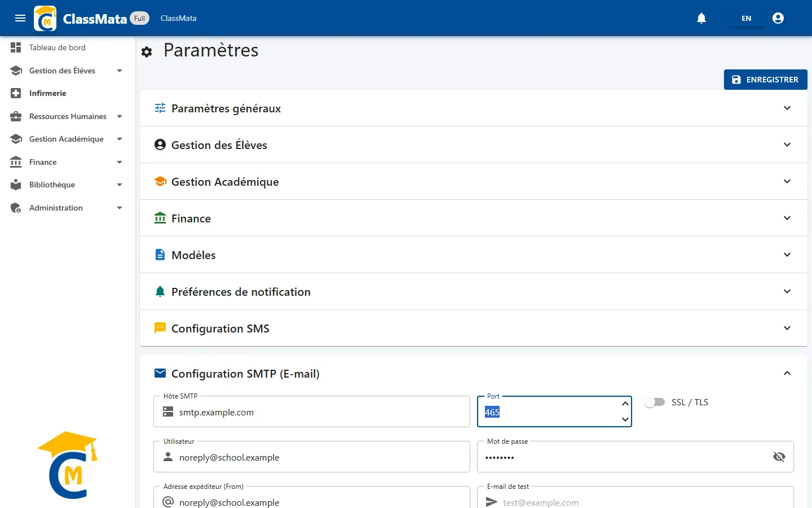
Task: Click the server icon in Hôte SMTP field
Action: coord(168,412)
